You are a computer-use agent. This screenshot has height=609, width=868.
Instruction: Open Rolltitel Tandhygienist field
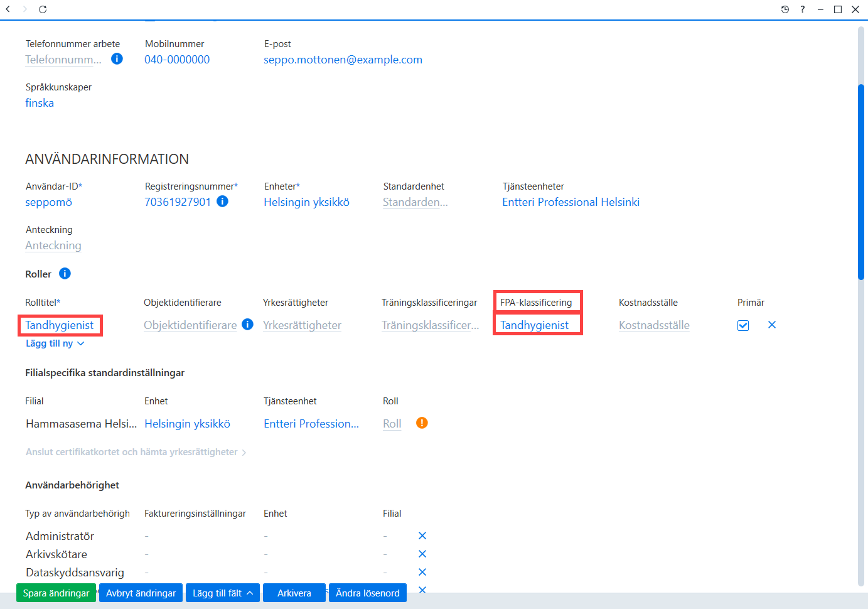pos(60,325)
